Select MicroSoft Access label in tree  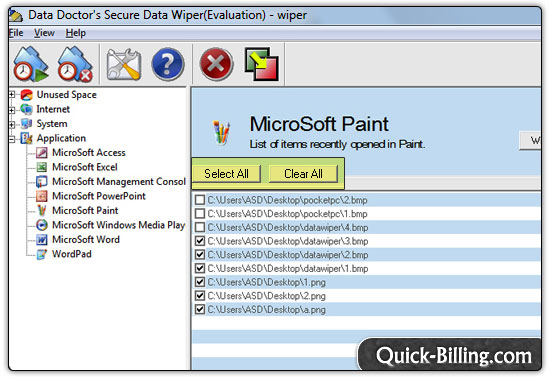tap(89, 153)
